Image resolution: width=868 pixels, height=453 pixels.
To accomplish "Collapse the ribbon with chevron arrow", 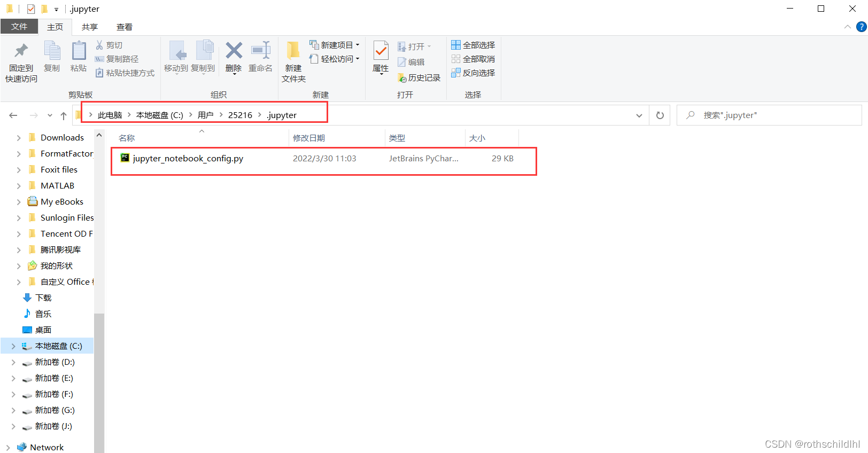I will click(848, 27).
